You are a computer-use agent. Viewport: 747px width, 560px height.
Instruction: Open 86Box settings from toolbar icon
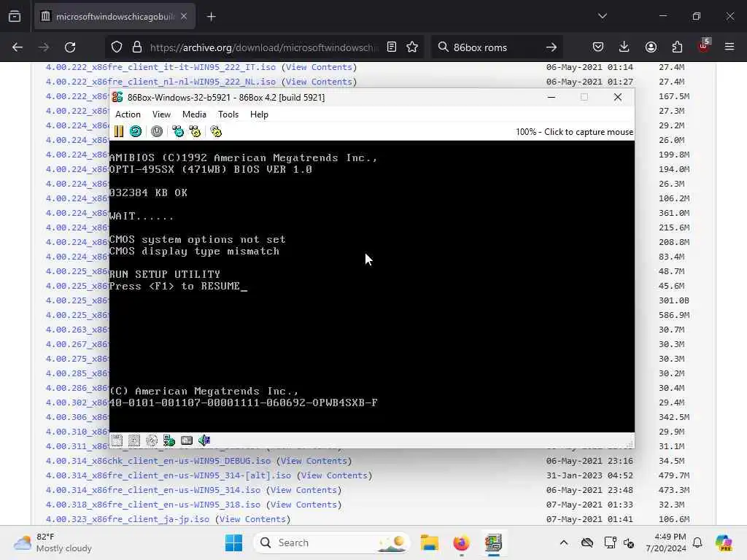click(x=216, y=131)
